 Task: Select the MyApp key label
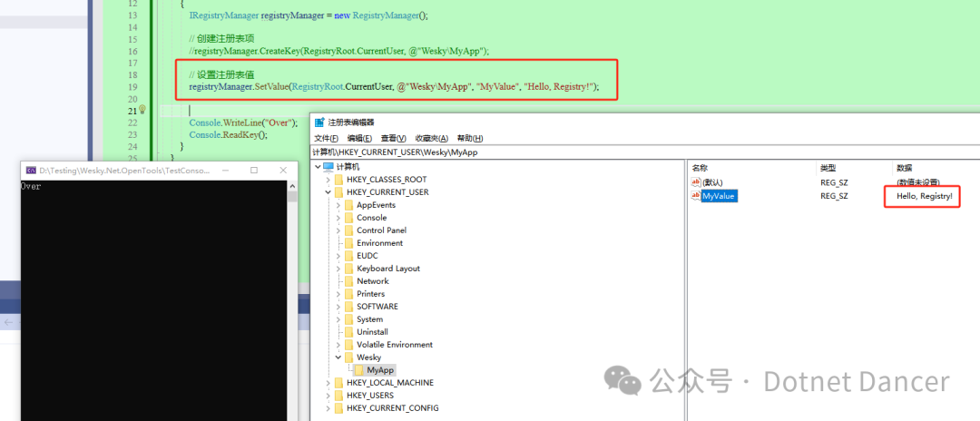[x=380, y=370]
